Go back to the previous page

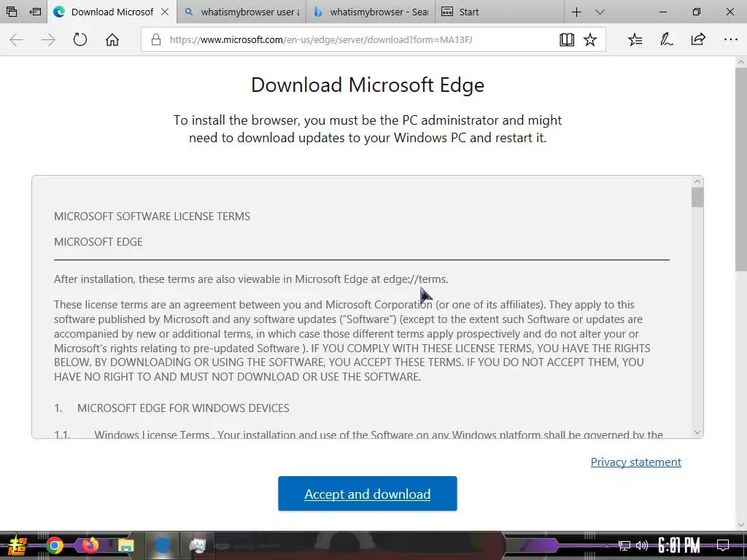coord(17,39)
